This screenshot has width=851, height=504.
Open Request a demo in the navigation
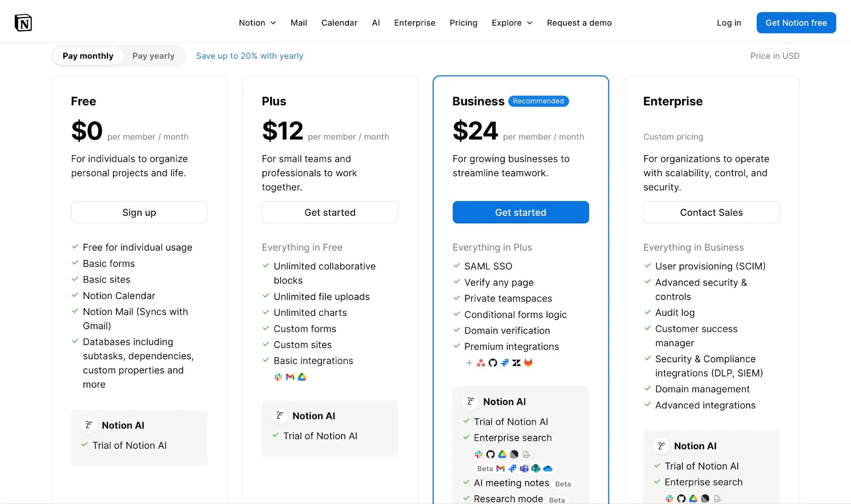(579, 23)
